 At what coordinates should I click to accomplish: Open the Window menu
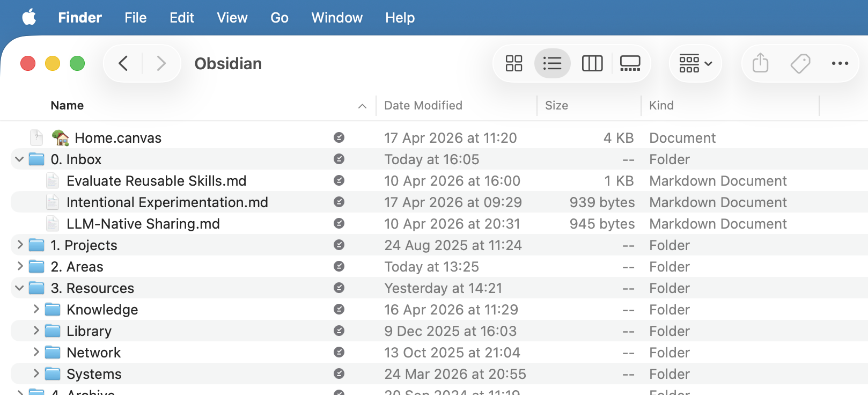point(337,18)
